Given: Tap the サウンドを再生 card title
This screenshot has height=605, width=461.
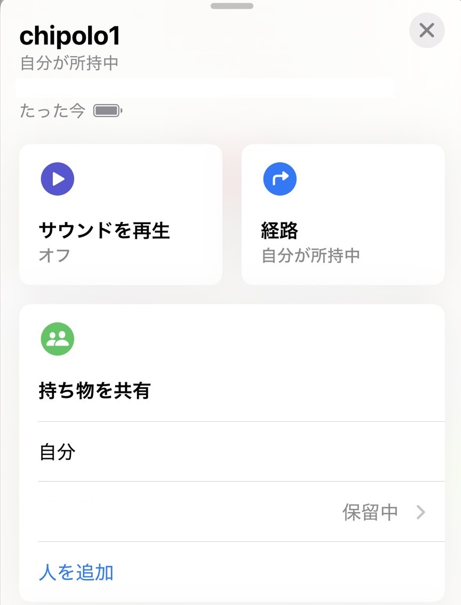Looking at the screenshot, I should (104, 230).
